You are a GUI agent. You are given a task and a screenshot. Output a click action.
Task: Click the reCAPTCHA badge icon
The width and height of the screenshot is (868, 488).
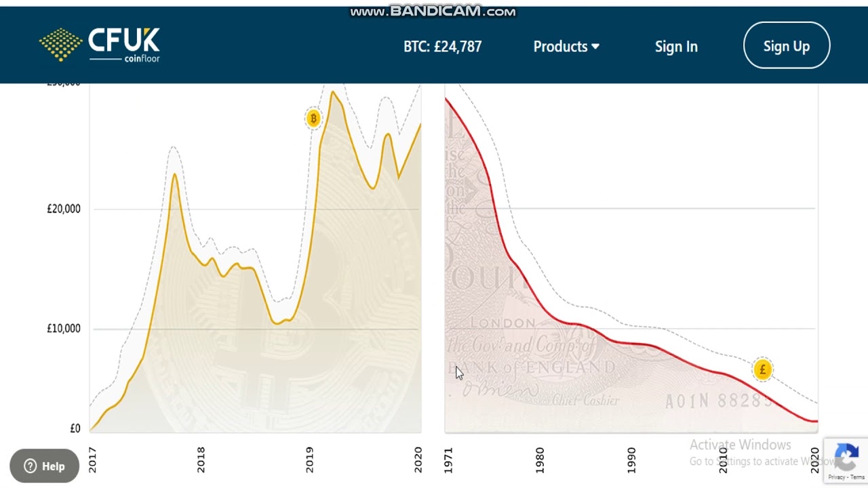[846, 456]
